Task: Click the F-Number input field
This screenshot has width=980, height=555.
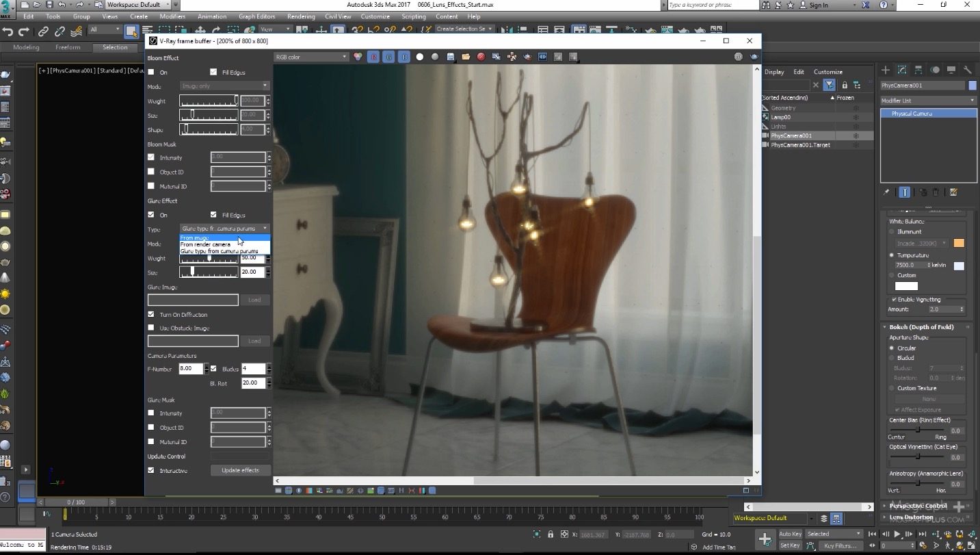Action: (191, 368)
